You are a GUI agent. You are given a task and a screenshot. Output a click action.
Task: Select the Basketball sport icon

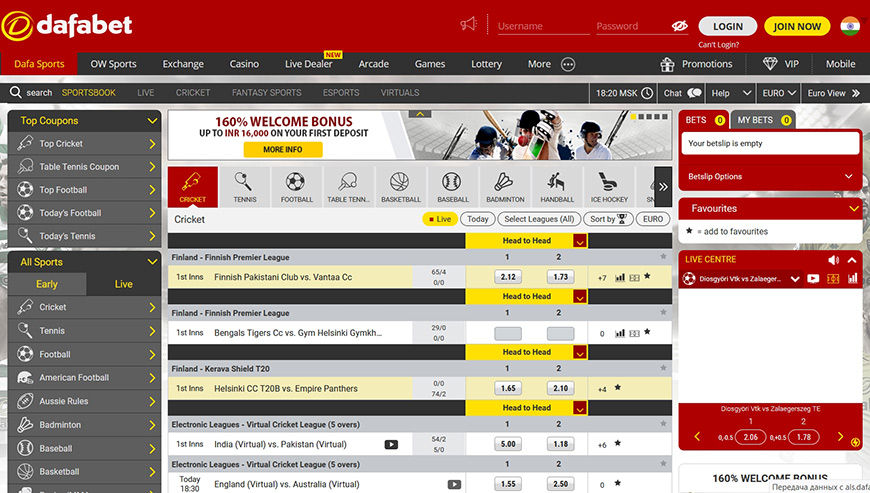pyautogui.click(x=401, y=187)
